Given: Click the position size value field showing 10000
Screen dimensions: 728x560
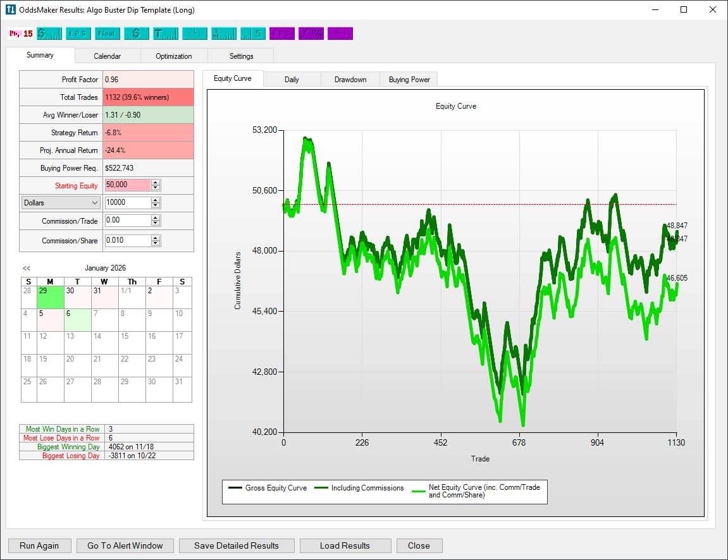Looking at the screenshot, I should pos(127,203).
